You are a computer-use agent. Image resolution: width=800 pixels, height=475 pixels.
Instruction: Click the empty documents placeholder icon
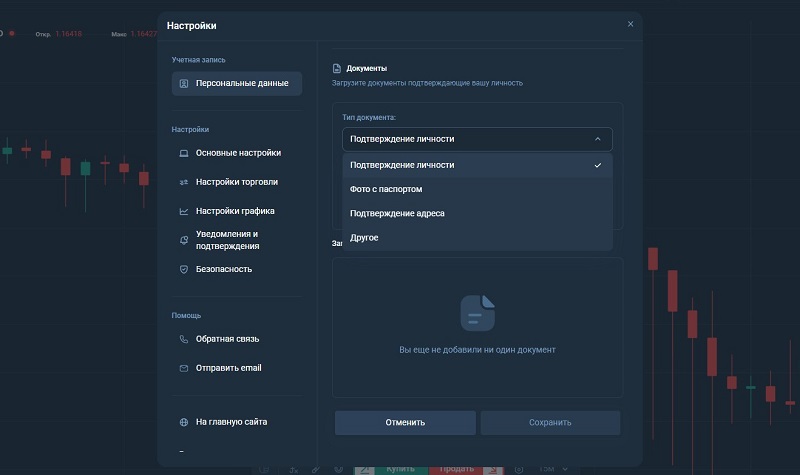[478, 313]
